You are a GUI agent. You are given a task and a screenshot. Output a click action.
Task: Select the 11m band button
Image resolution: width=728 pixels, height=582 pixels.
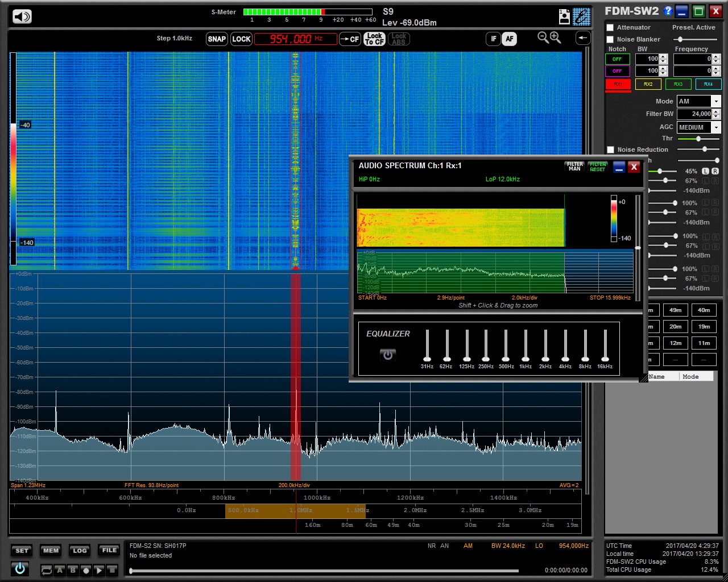click(x=704, y=343)
